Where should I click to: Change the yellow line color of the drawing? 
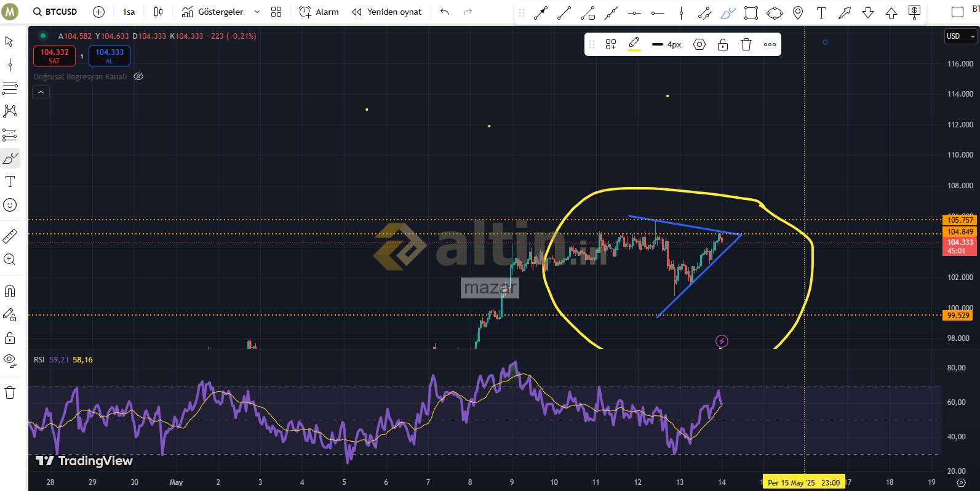pyautogui.click(x=634, y=44)
